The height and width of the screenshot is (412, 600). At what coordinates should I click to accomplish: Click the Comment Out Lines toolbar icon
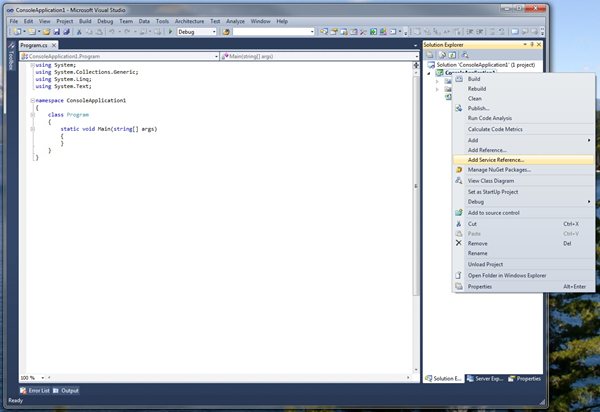(492, 32)
